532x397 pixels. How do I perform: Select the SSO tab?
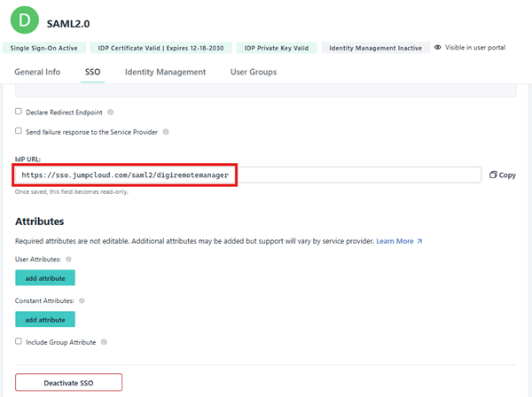92,72
